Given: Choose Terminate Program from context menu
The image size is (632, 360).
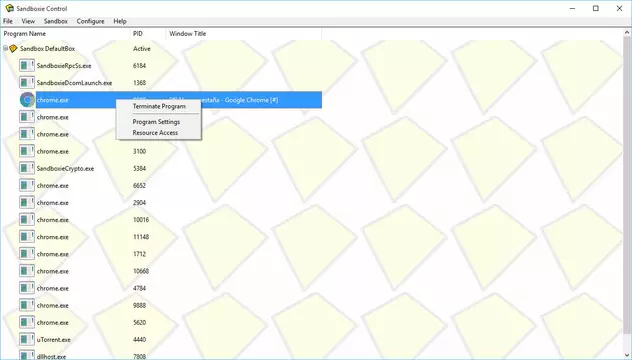Looking at the screenshot, I should coord(159,106).
